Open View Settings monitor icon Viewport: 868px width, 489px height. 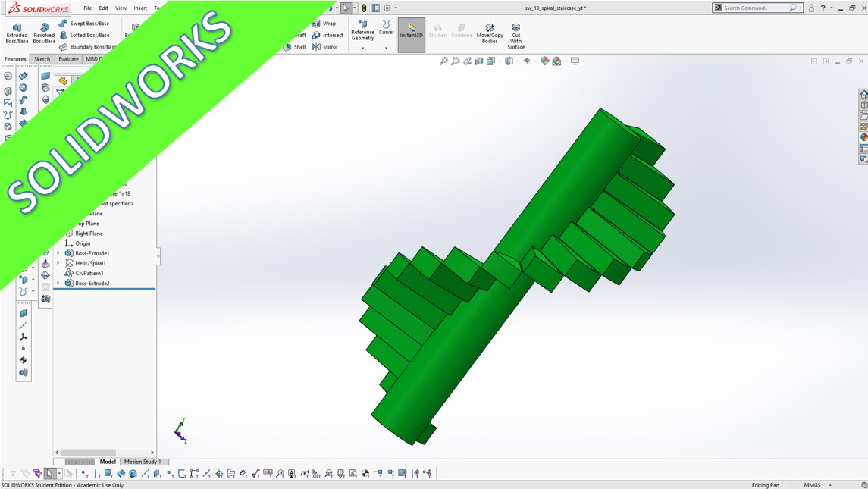point(576,61)
